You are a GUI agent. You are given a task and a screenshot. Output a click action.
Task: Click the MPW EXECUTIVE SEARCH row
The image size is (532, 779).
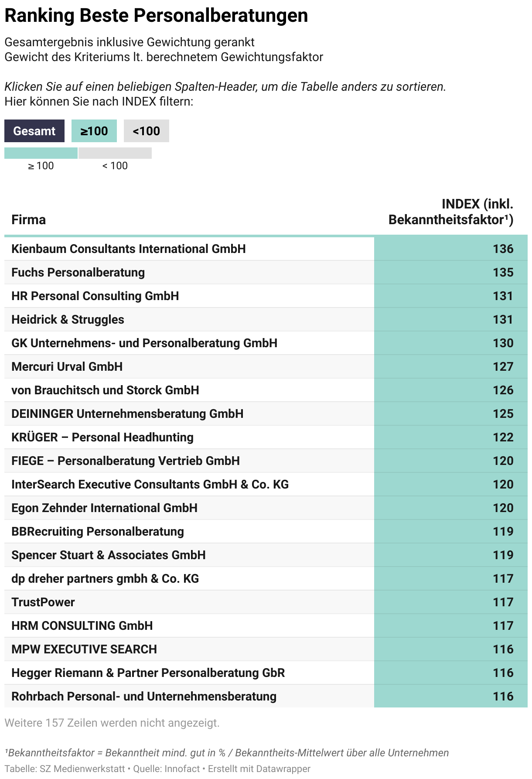[84, 649]
